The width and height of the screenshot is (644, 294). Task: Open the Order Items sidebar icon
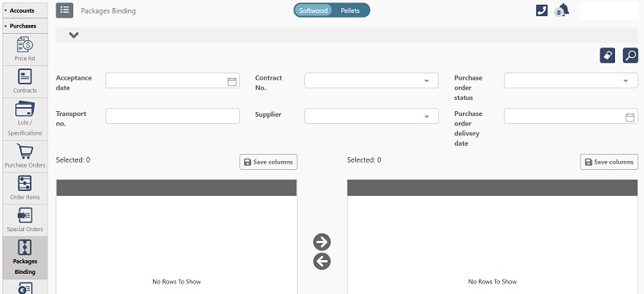25,184
